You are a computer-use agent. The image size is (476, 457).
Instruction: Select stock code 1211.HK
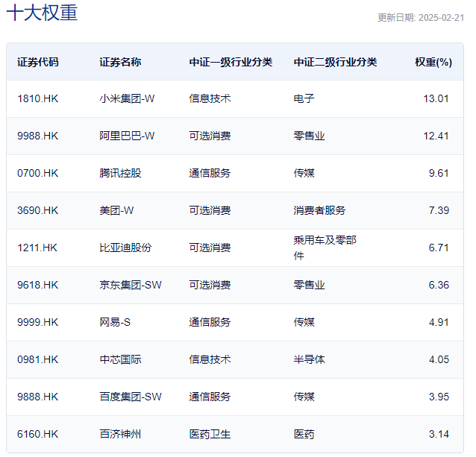[37, 248]
